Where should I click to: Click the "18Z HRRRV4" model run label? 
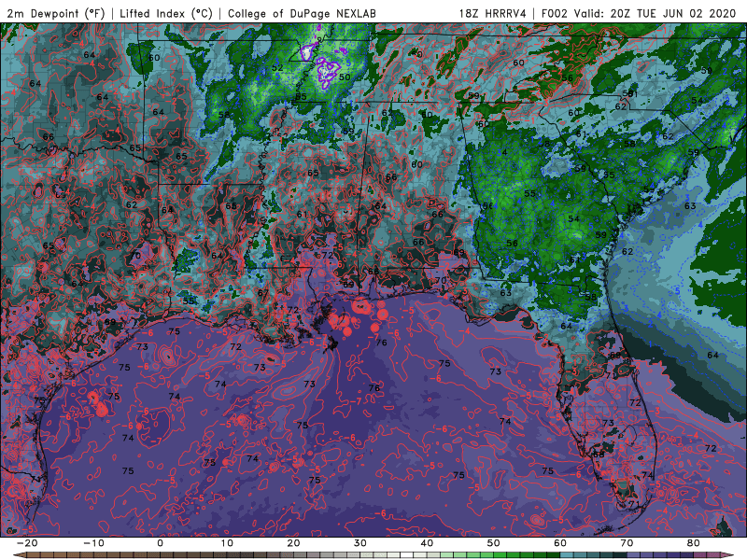click(x=493, y=13)
